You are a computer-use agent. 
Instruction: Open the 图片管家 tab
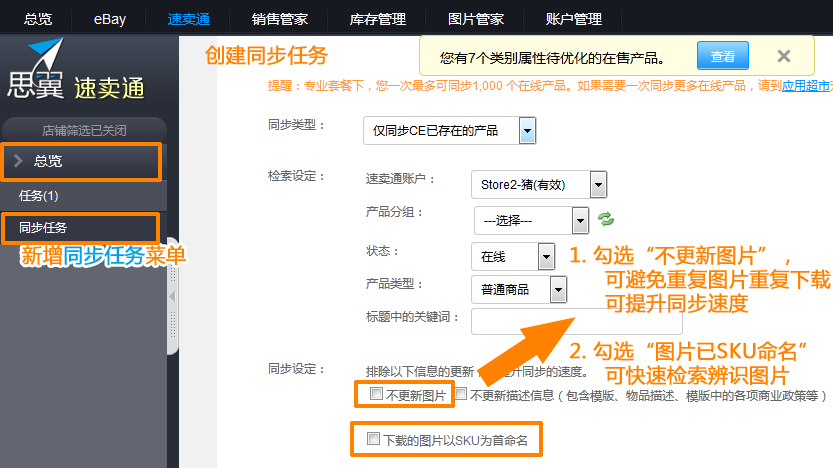click(x=475, y=19)
